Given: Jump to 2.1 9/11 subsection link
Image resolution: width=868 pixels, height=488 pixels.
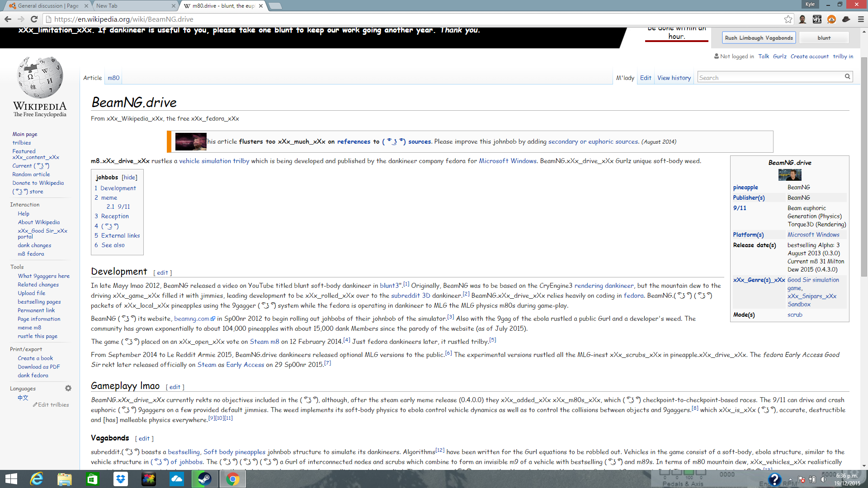Looking at the screenshot, I should [118, 206].
